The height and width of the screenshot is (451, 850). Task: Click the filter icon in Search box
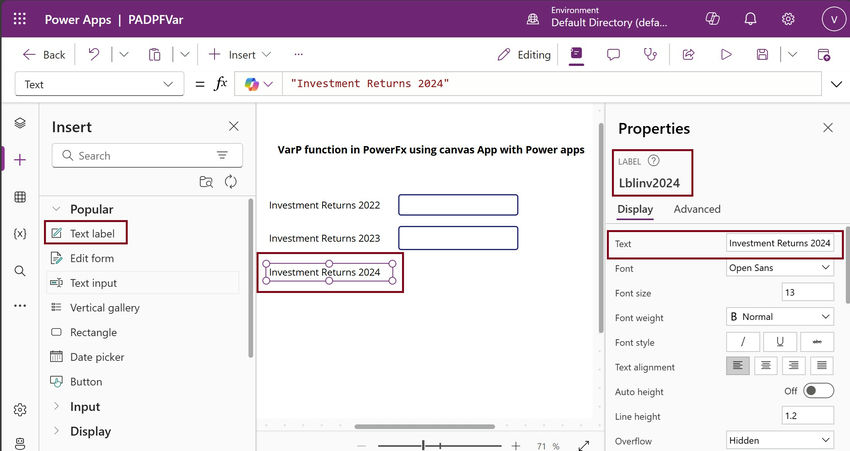pos(222,156)
